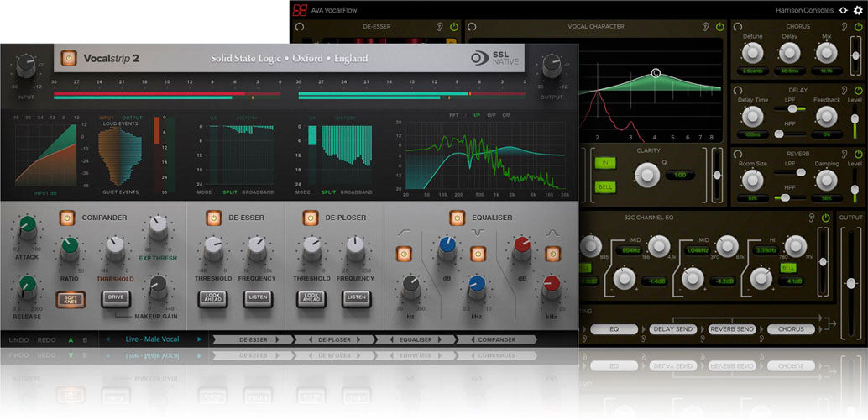The image size is (868, 420).
Task: Toggle Delay power in AVA Vocal Flow
Action: 858,90
